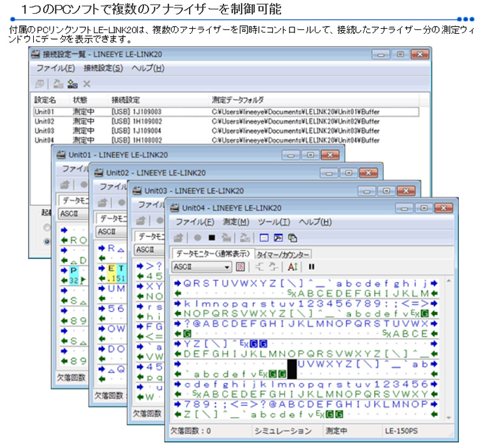
Task: Click the blue screen-with-arrow icon in Unit04 toolbar
Action: 278,238
